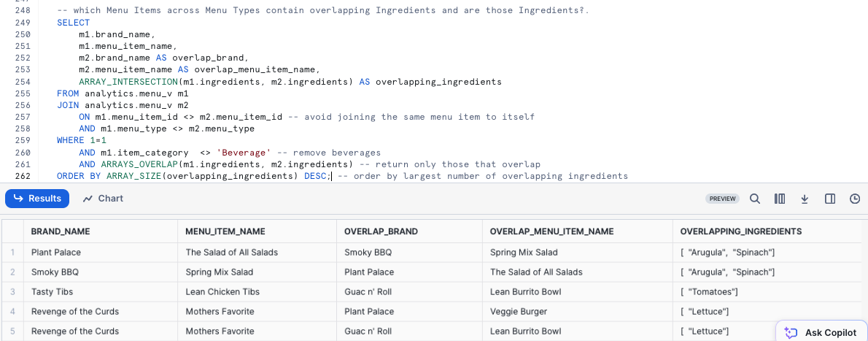Click the PREVIEW badge

click(722, 199)
